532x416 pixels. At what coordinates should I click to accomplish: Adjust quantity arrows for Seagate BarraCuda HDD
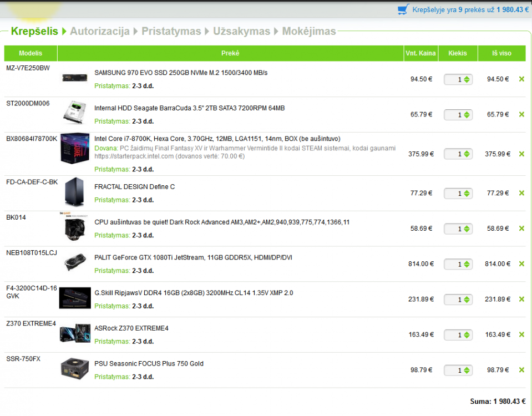[467, 115]
